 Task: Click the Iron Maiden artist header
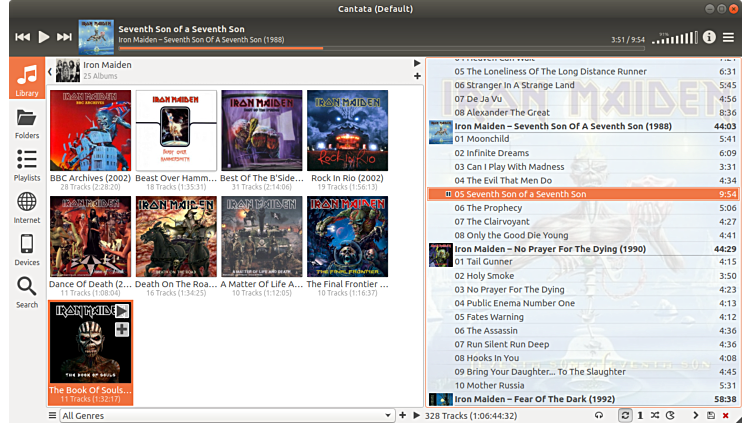pyautogui.click(x=100, y=65)
